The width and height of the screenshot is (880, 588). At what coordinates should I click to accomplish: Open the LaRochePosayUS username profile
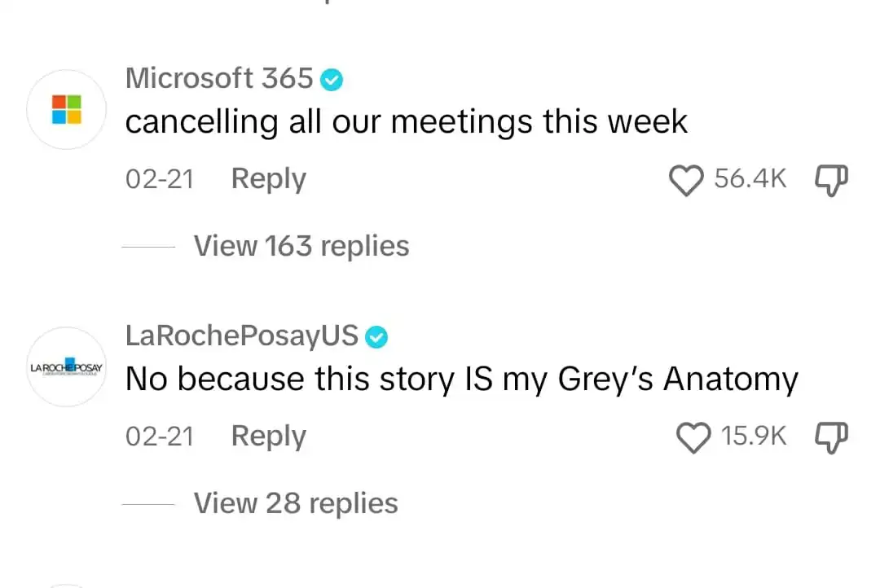[243, 336]
